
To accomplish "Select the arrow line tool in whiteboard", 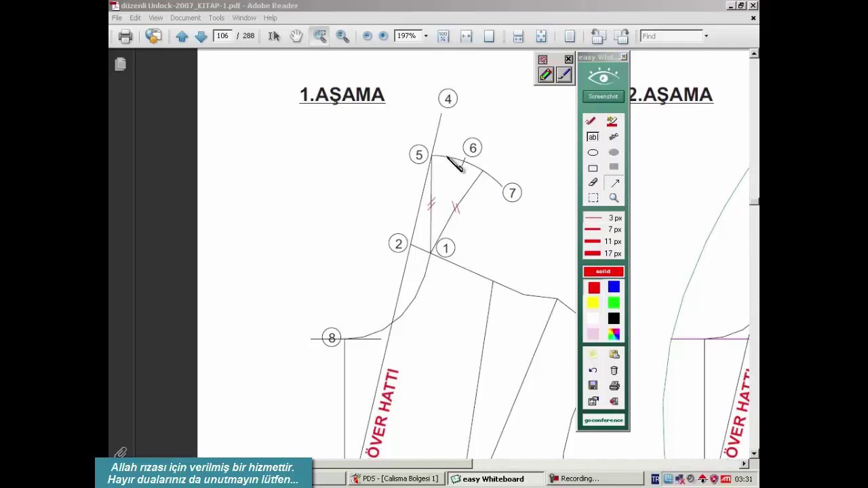I will point(614,182).
